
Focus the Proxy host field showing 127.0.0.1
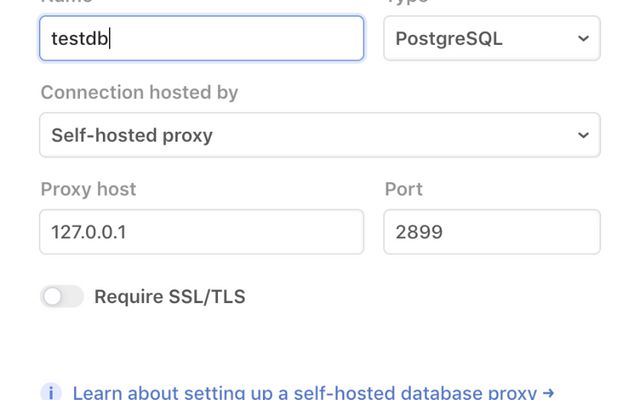tap(201, 232)
